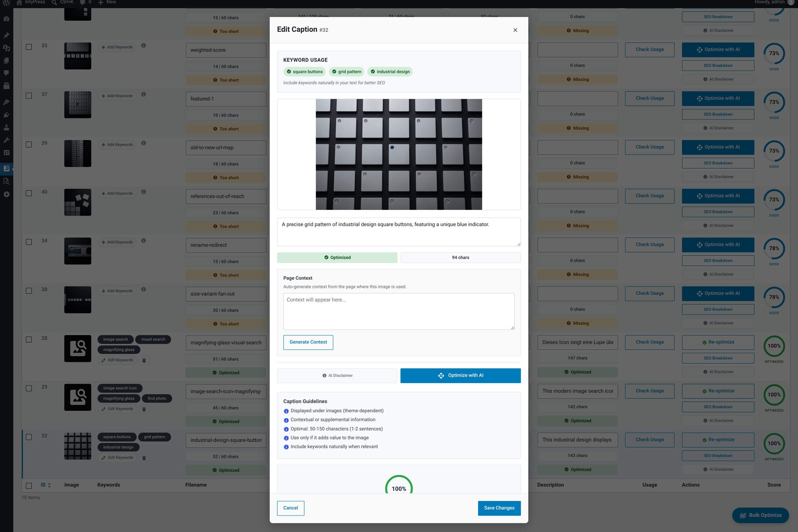Open AI Disclaimer in the dialog
The width and height of the screenshot is (798, 532).
coord(337,375)
